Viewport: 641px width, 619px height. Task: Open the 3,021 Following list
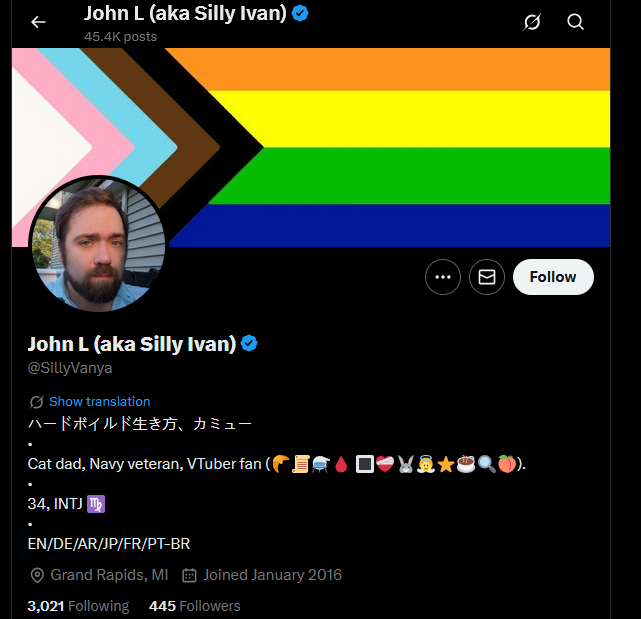coord(78,606)
